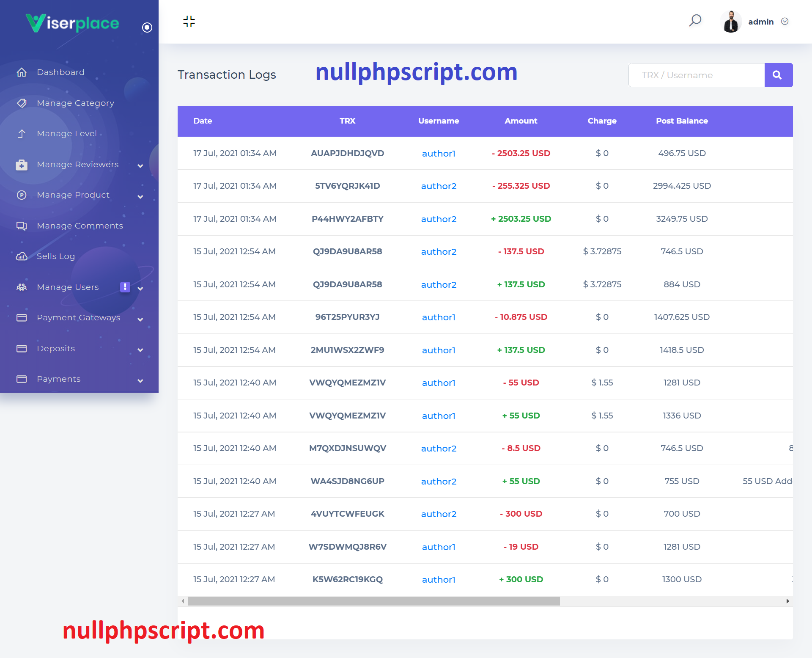Expand the Payment Gateways submenu

click(140, 319)
